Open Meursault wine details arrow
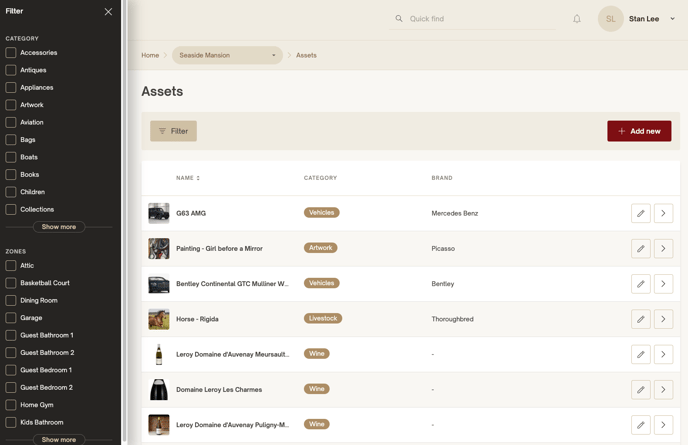This screenshot has width=688, height=445. click(x=663, y=354)
